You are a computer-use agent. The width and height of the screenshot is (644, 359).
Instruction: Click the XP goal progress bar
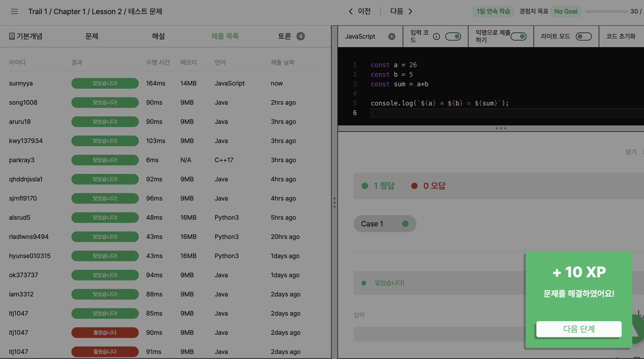(606, 11)
